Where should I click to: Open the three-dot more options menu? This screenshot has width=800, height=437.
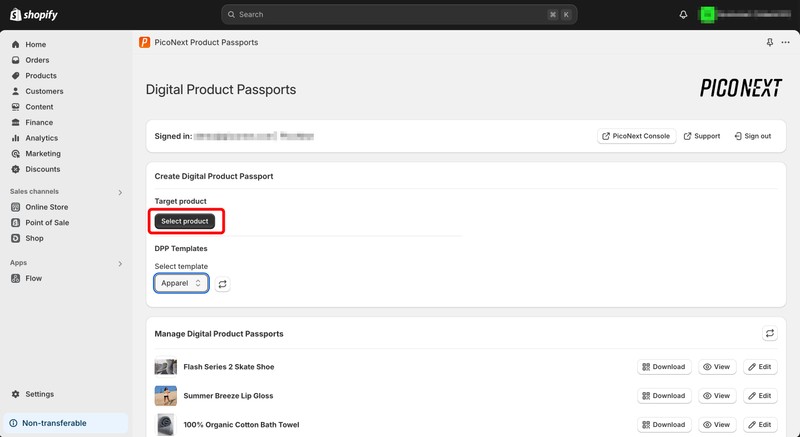[785, 43]
